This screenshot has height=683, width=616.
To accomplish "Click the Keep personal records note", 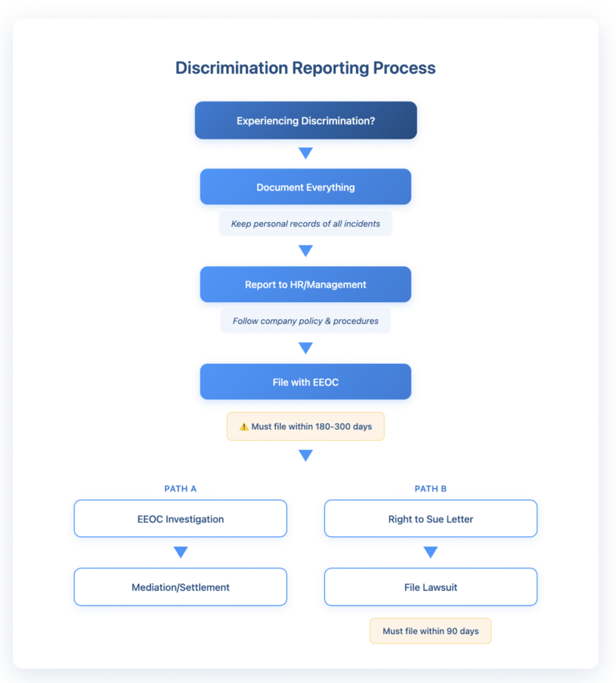I will [306, 224].
